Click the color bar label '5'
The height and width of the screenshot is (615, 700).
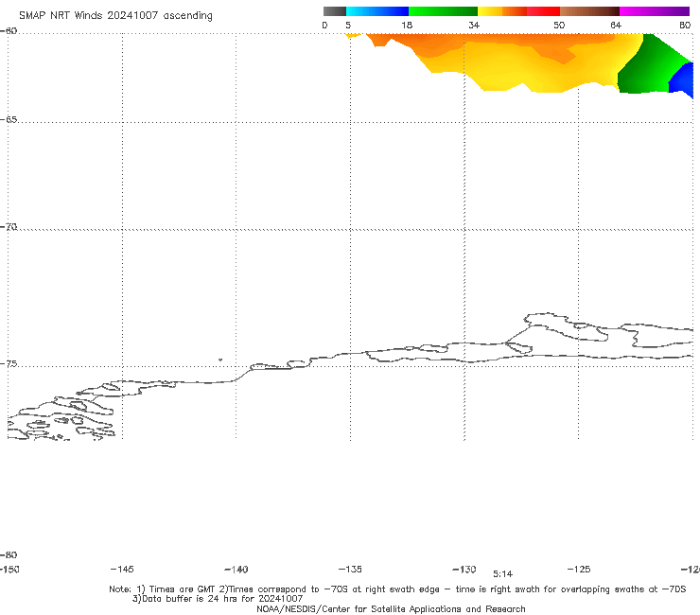point(348,26)
